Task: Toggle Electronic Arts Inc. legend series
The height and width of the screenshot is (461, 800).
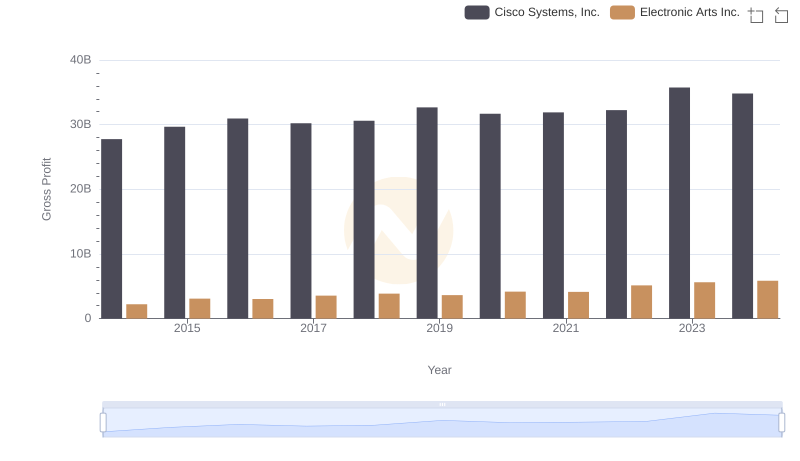Action: pos(674,12)
